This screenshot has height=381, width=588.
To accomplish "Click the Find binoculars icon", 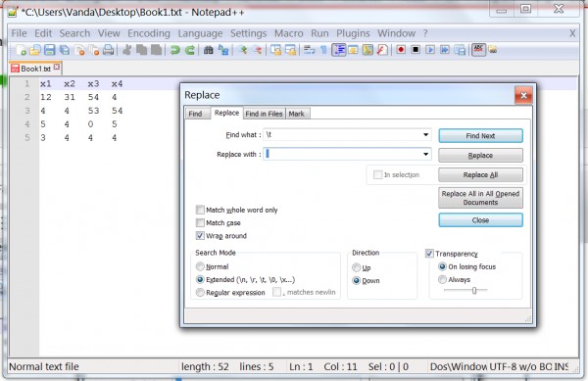I will [x=209, y=50].
